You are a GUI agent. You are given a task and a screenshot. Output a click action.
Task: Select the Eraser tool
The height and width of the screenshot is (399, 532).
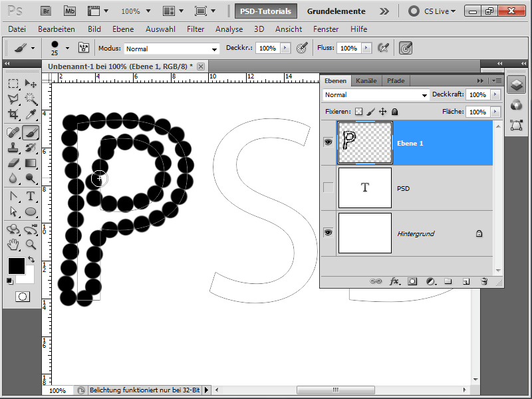click(13, 163)
